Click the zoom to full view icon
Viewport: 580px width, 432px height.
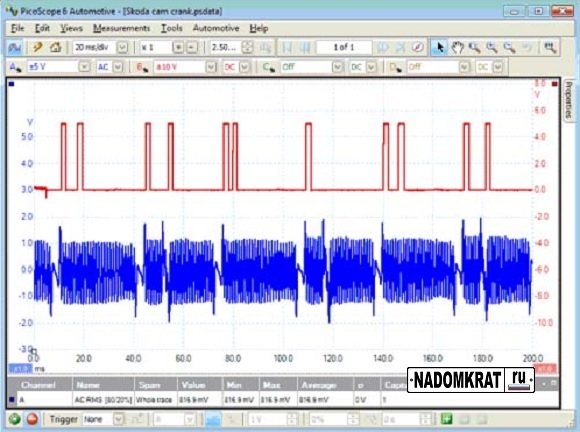550,47
